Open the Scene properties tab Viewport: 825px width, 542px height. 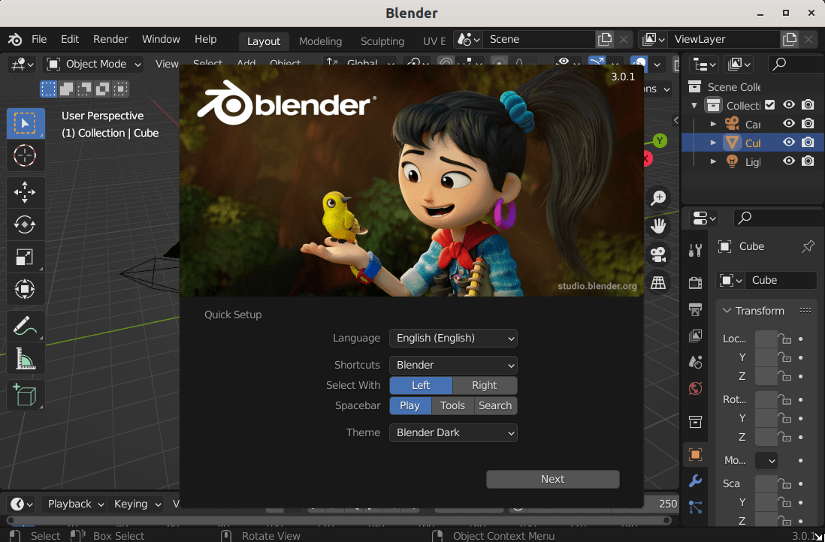696,362
